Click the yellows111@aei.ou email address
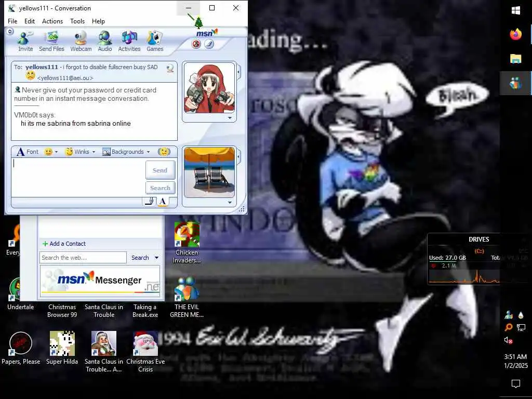The width and height of the screenshot is (532, 399). (65, 78)
